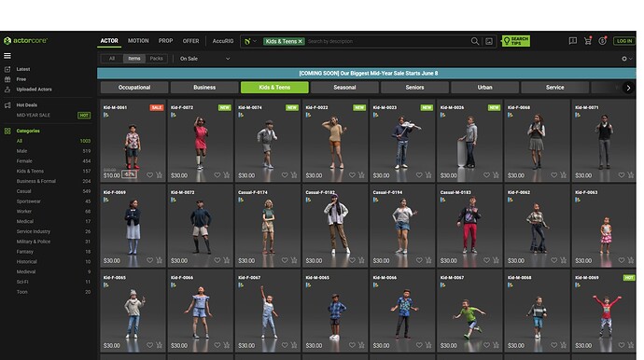Screen dimensions: 644x360
Task: Switch to the ACTOR tab
Action: pos(109,41)
